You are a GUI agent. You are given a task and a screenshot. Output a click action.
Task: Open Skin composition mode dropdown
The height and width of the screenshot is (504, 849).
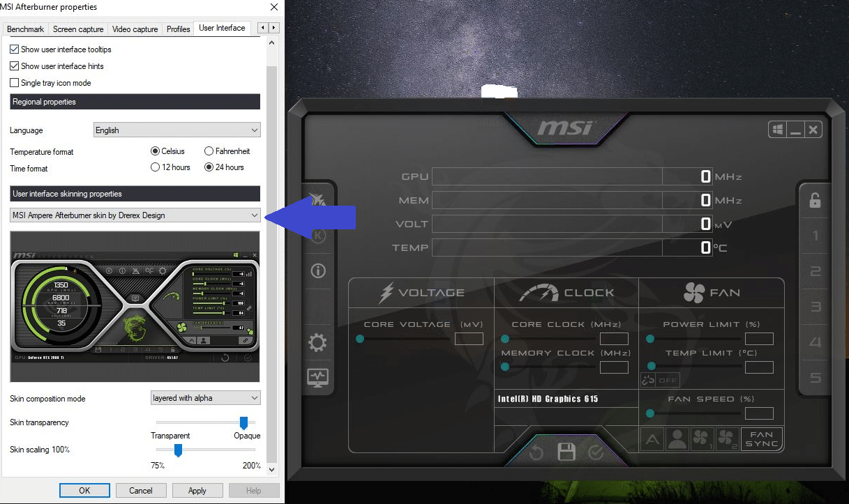coord(206,398)
